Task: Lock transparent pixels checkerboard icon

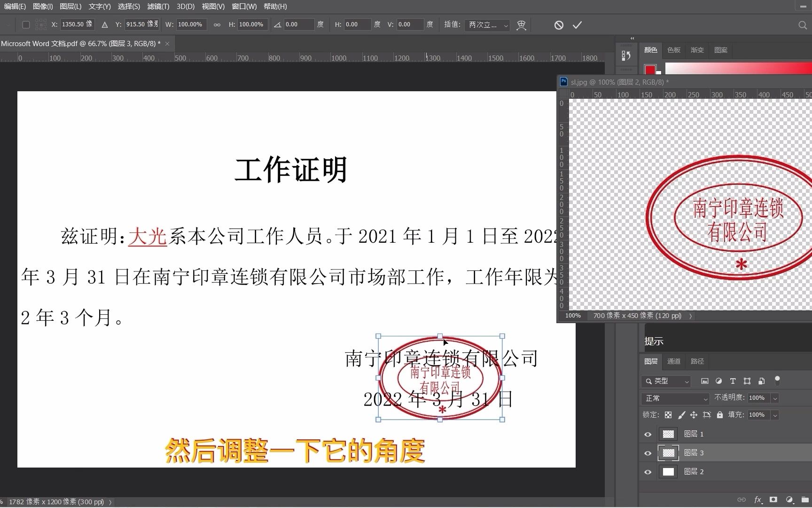Action: coord(668,415)
